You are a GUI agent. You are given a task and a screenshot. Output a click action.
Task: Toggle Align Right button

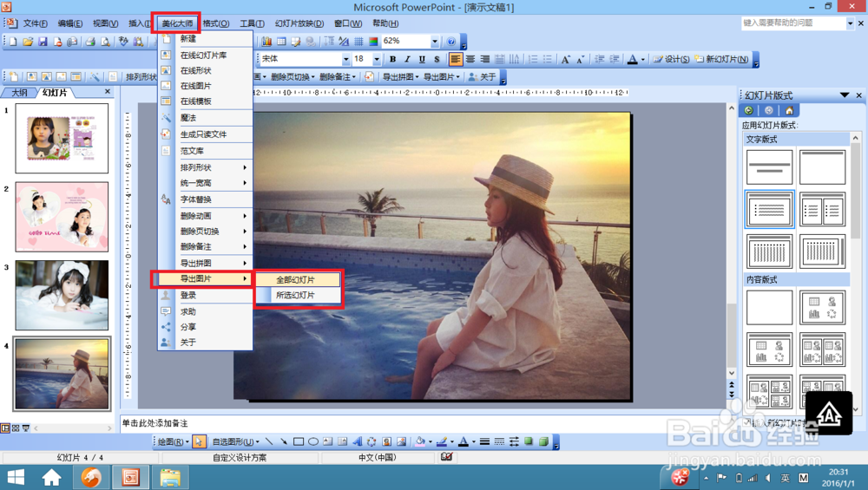pyautogui.click(x=484, y=59)
